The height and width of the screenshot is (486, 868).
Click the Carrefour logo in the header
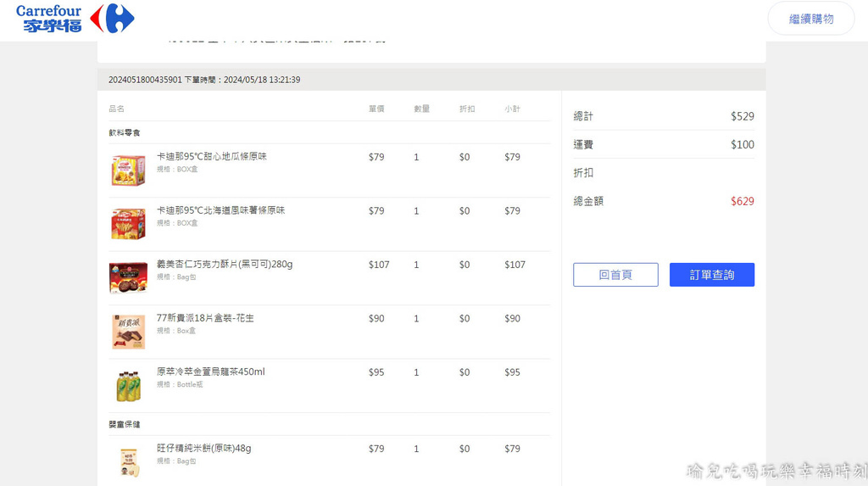[x=75, y=19]
